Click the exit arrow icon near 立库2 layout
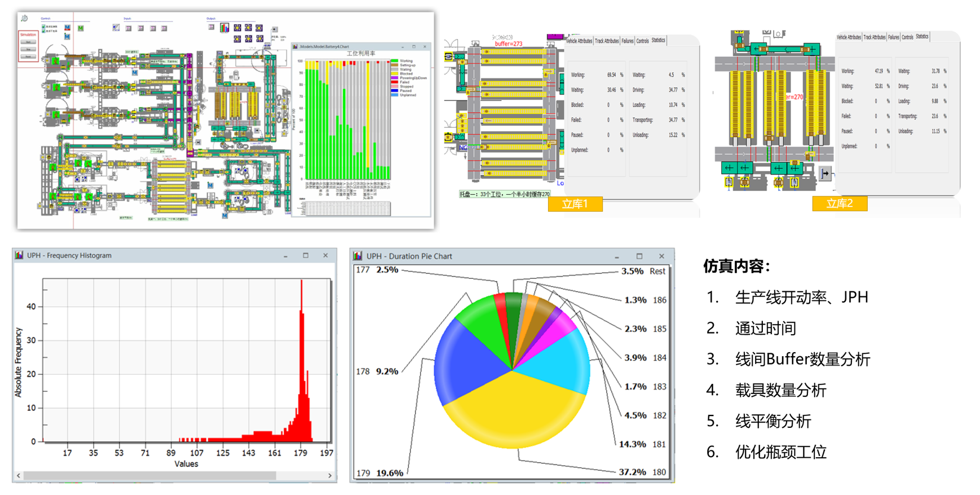The height and width of the screenshot is (495, 980). [x=825, y=173]
